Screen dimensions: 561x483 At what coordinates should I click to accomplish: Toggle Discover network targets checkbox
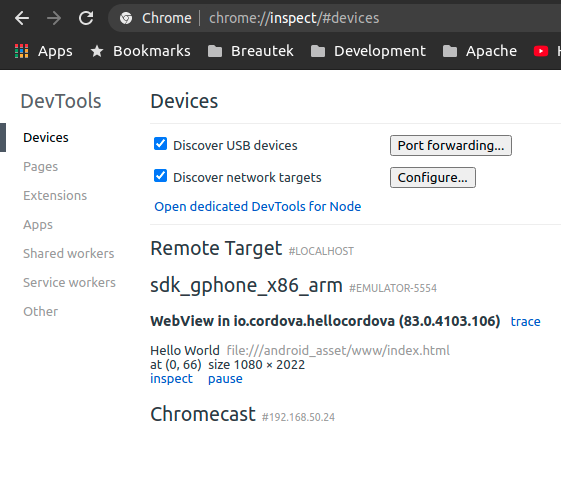(160, 176)
